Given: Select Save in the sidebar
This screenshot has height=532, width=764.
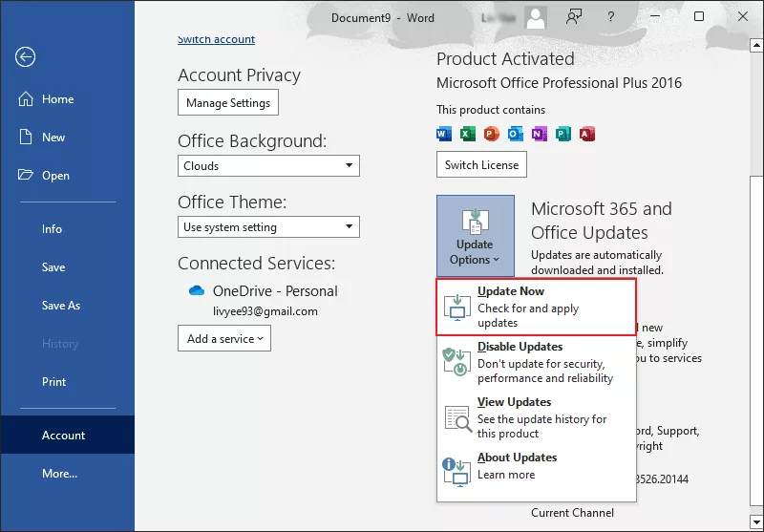Looking at the screenshot, I should click(x=67, y=267).
